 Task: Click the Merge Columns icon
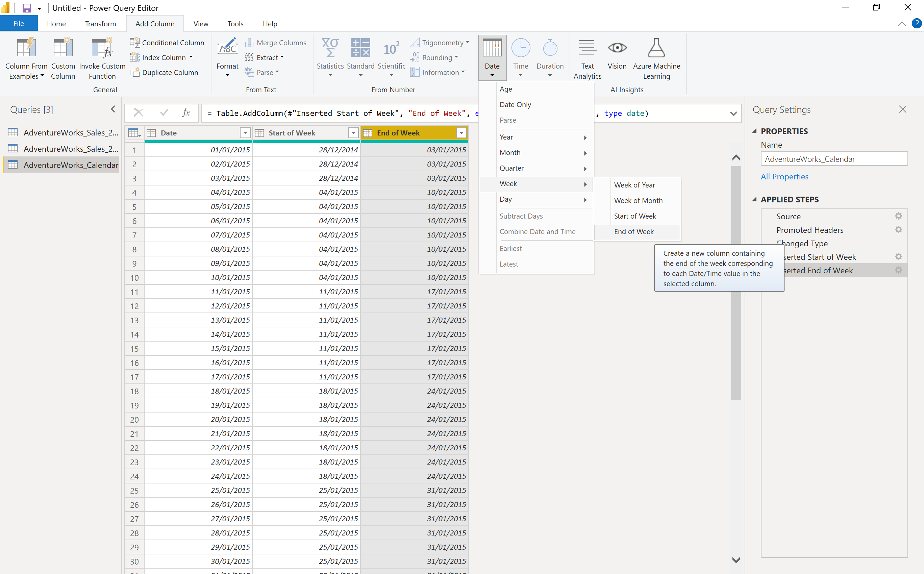[249, 43]
